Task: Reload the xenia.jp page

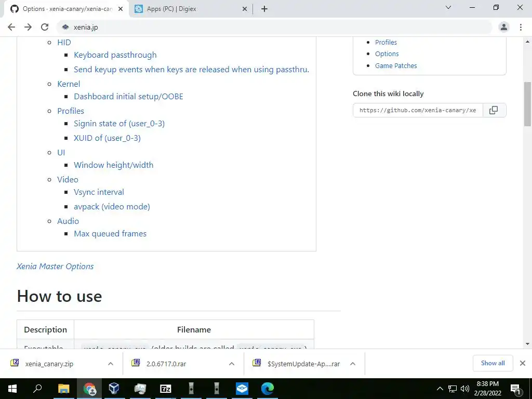Action: 45,27
